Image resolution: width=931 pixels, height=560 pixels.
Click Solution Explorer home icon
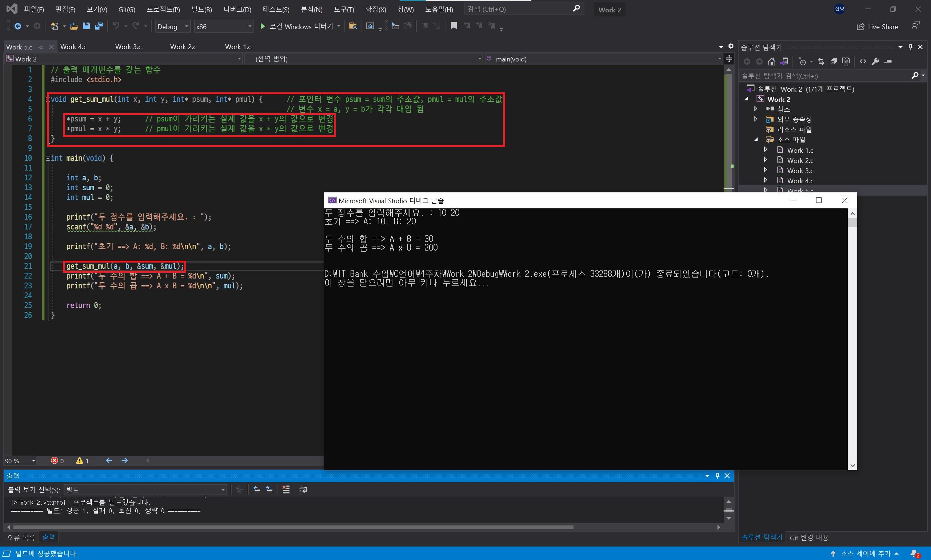(x=772, y=61)
